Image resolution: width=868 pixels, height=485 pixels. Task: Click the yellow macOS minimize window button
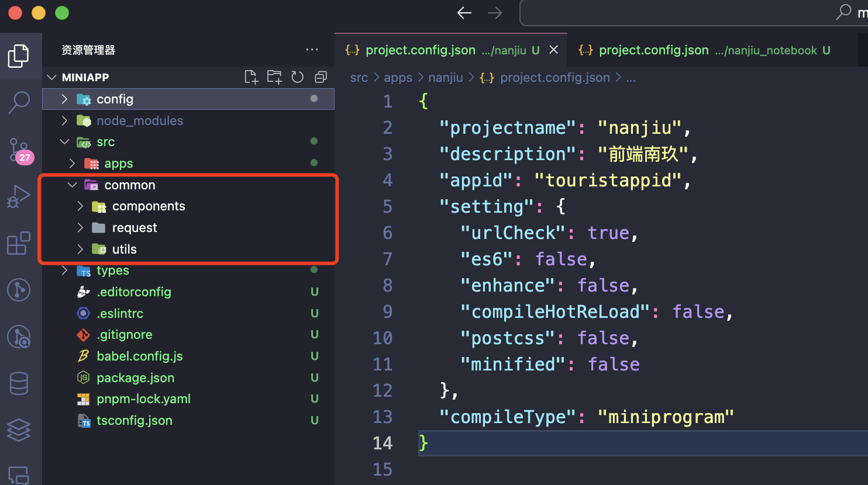tap(39, 13)
